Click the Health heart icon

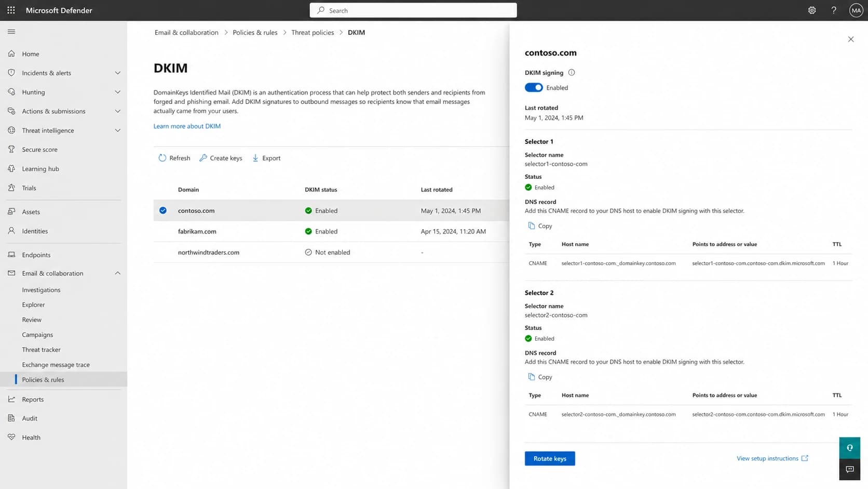[11, 437]
